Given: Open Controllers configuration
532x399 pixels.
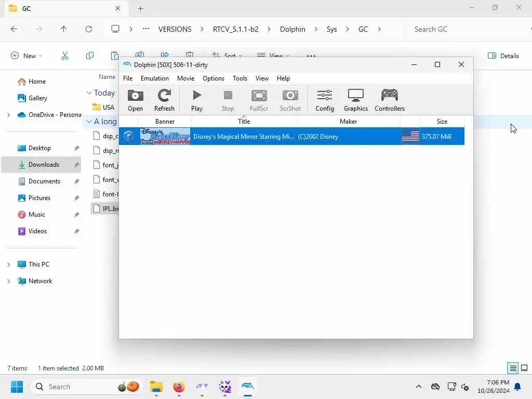Looking at the screenshot, I should click(390, 100).
